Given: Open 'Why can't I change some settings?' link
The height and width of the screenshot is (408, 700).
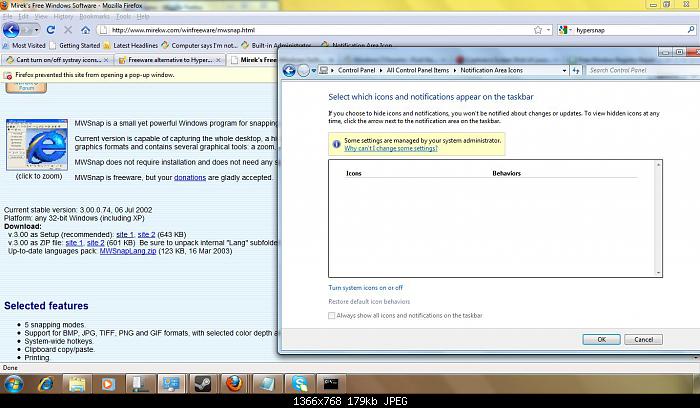Looking at the screenshot, I should (391, 149).
